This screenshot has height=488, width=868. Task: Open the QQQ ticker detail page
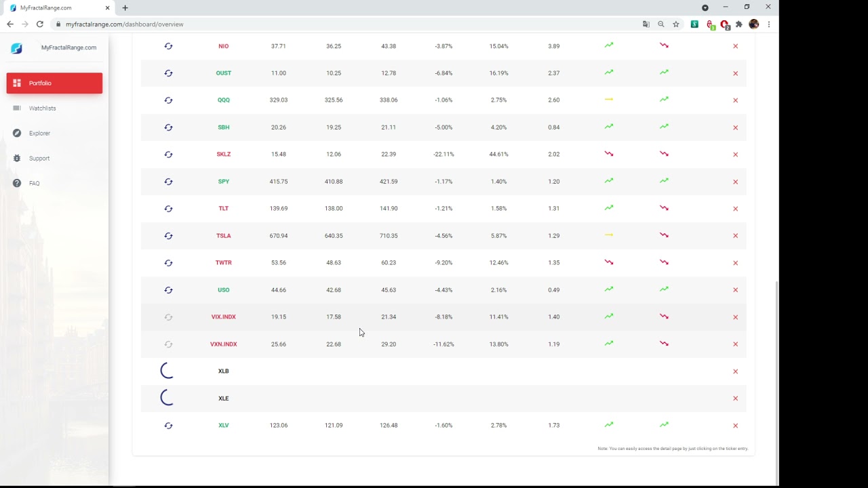click(223, 100)
